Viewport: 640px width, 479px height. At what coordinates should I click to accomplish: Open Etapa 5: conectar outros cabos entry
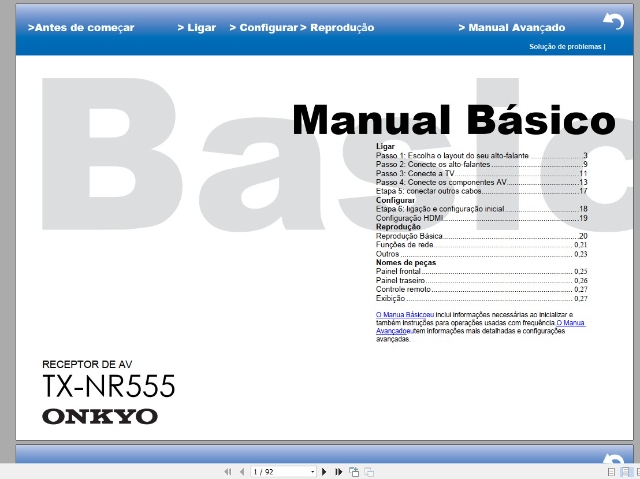pos(482,191)
